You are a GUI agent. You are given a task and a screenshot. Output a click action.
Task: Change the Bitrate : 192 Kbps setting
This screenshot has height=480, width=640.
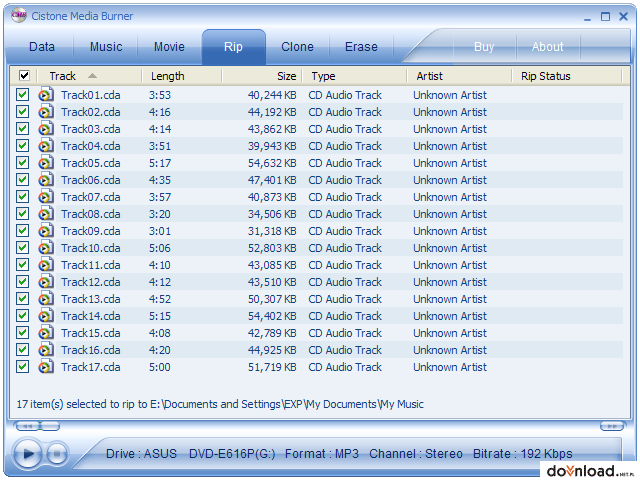523,454
